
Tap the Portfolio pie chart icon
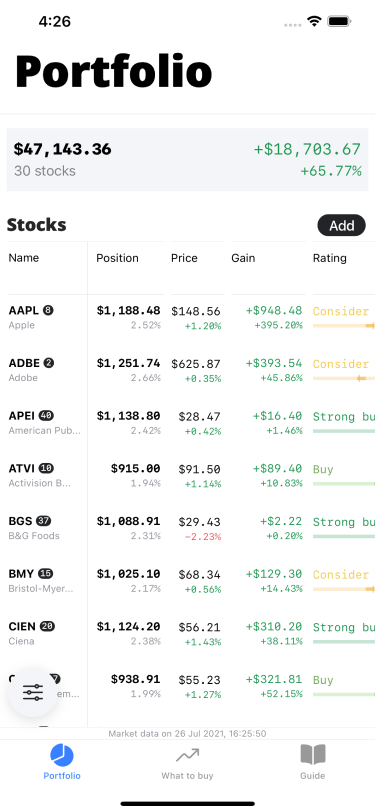pos(62,756)
